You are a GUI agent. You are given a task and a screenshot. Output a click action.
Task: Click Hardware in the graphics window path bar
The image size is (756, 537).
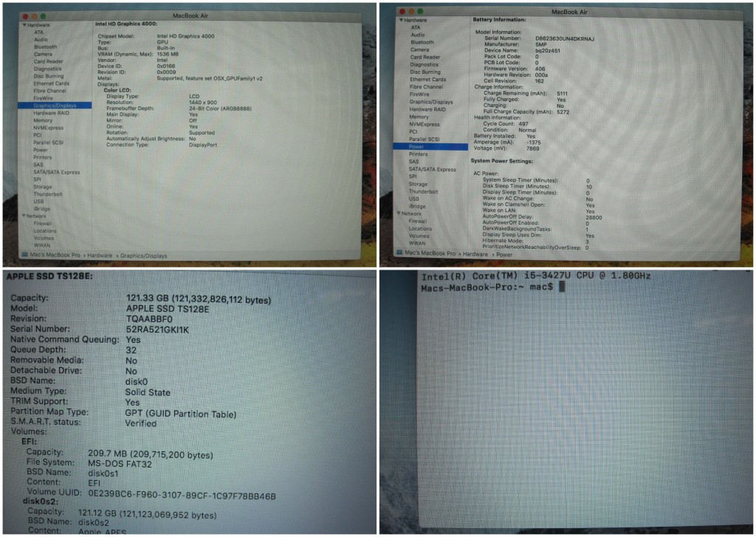click(100, 256)
